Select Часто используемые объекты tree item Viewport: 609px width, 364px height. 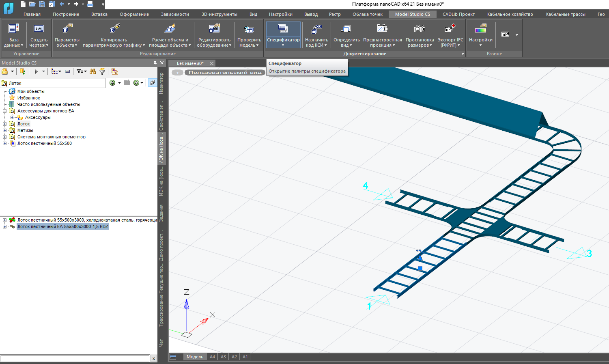(x=49, y=104)
